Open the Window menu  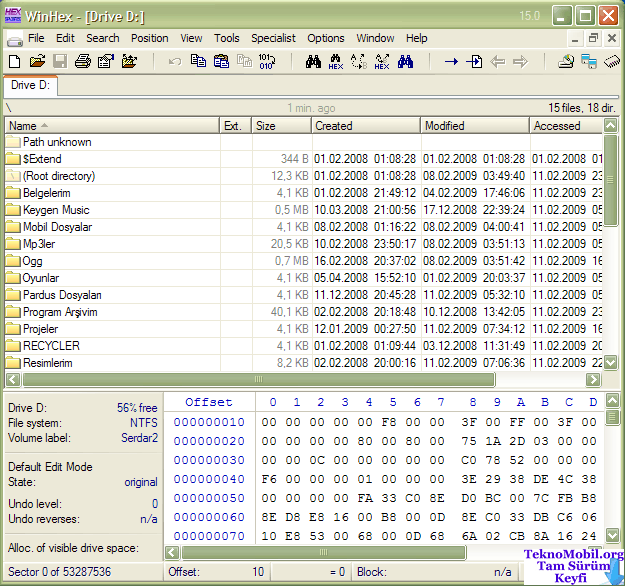(375, 38)
